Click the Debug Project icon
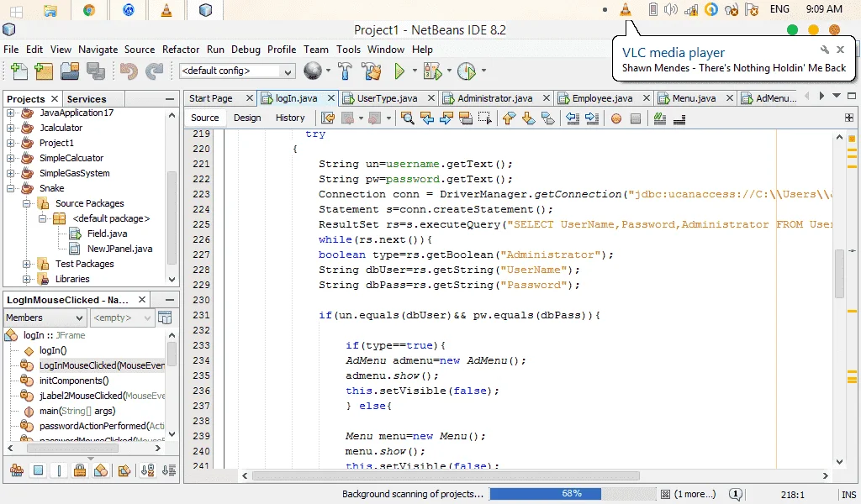The image size is (861, 504). [x=432, y=71]
